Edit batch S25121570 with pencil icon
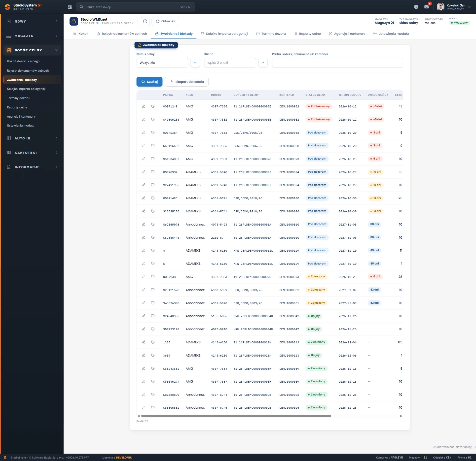This screenshot has width=476, height=461. [x=144, y=290]
